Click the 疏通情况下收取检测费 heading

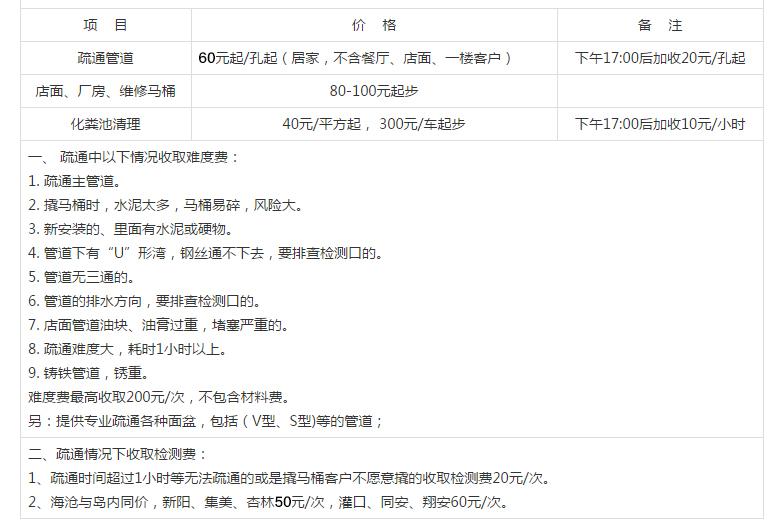pyautogui.click(x=118, y=454)
